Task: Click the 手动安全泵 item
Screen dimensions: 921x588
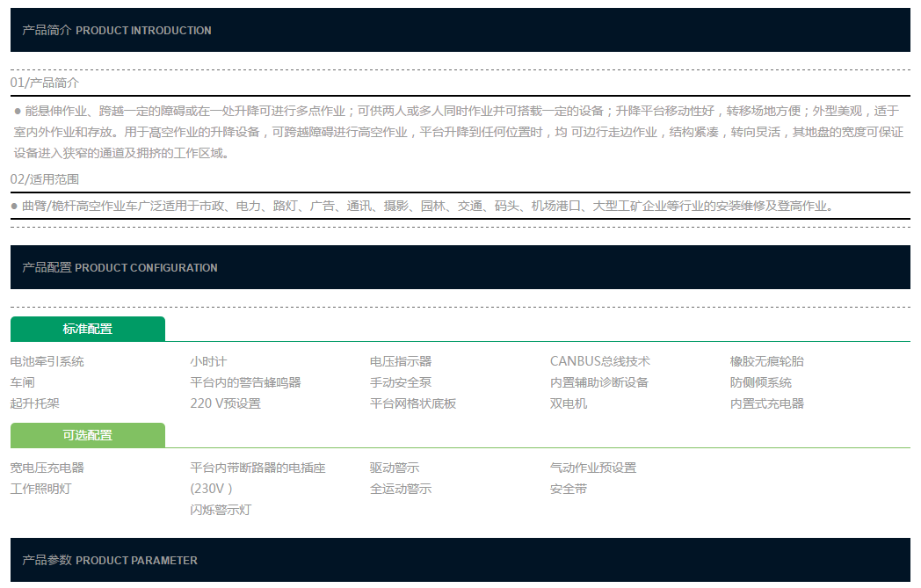Action: tap(401, 382)
